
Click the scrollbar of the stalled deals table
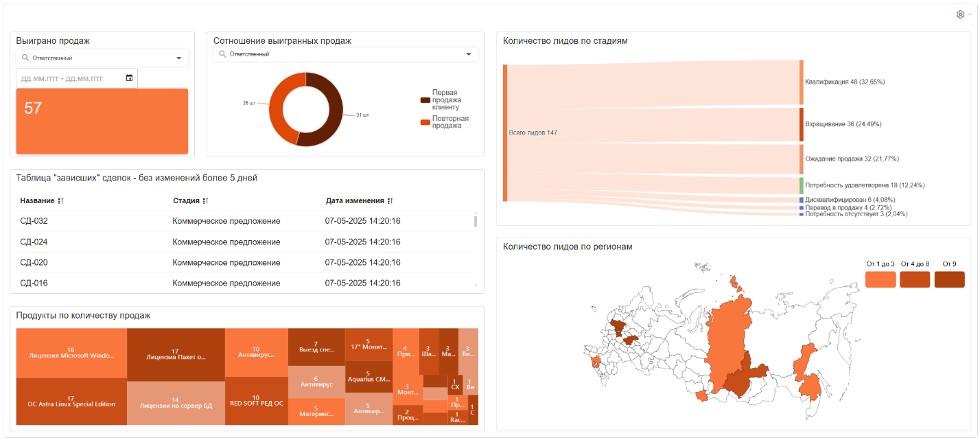pyautogui.click(x=476, y=221)
